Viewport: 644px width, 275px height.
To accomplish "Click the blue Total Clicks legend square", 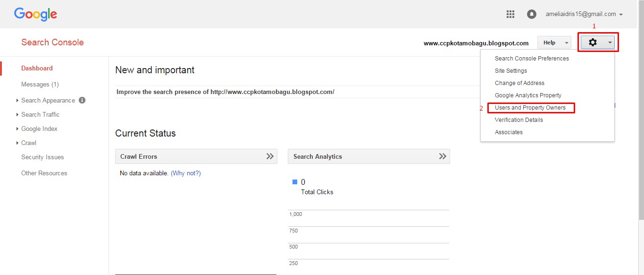I will point(295,182).
